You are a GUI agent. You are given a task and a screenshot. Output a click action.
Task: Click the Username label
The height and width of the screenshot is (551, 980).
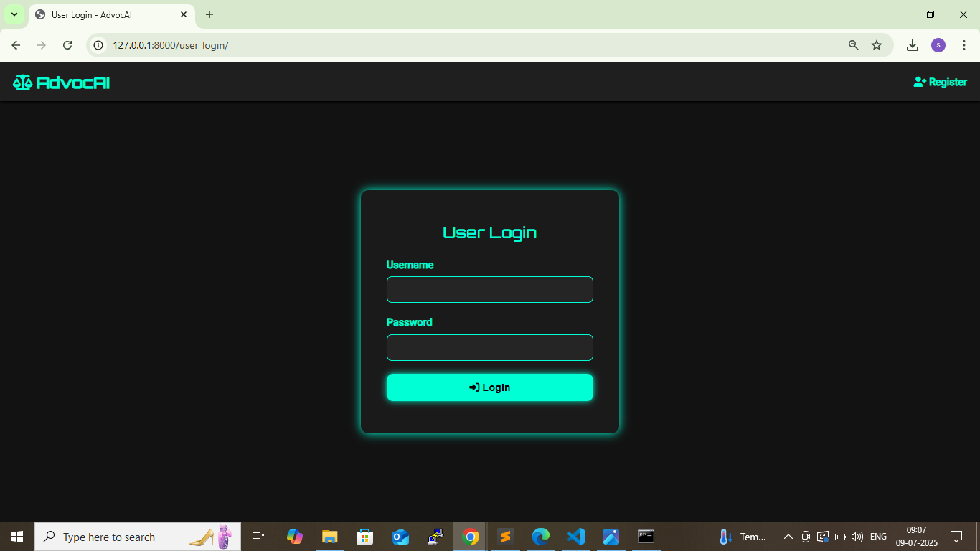click(x=410, y=265)
